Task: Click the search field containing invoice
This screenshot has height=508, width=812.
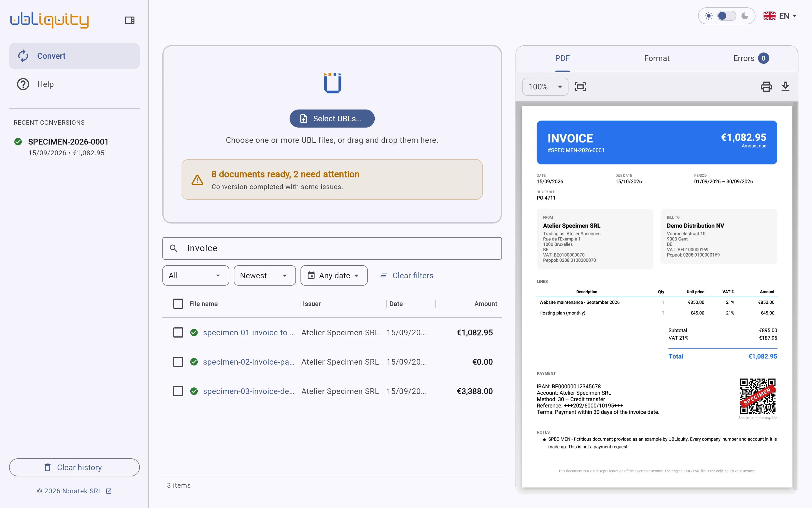Action: tap(332, 248)
